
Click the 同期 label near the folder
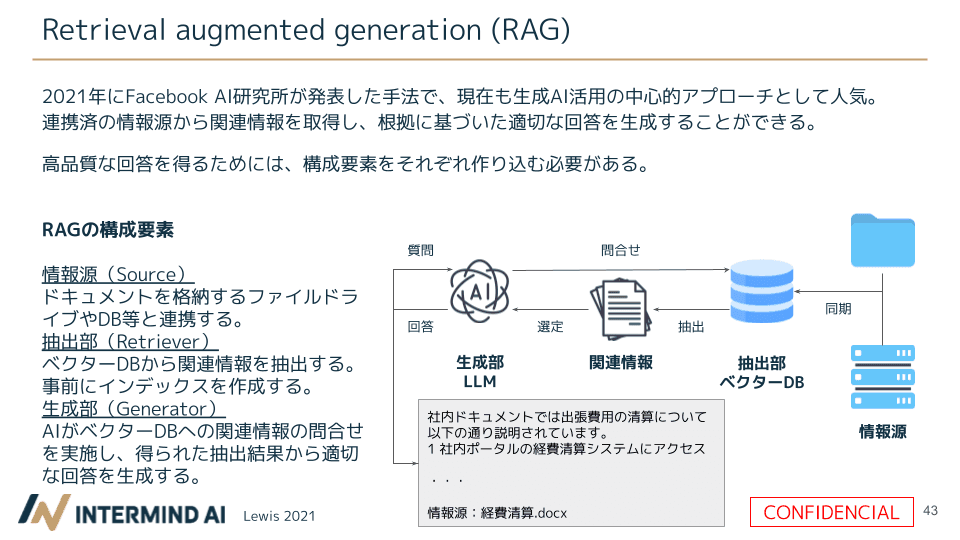tap(838, 309)
